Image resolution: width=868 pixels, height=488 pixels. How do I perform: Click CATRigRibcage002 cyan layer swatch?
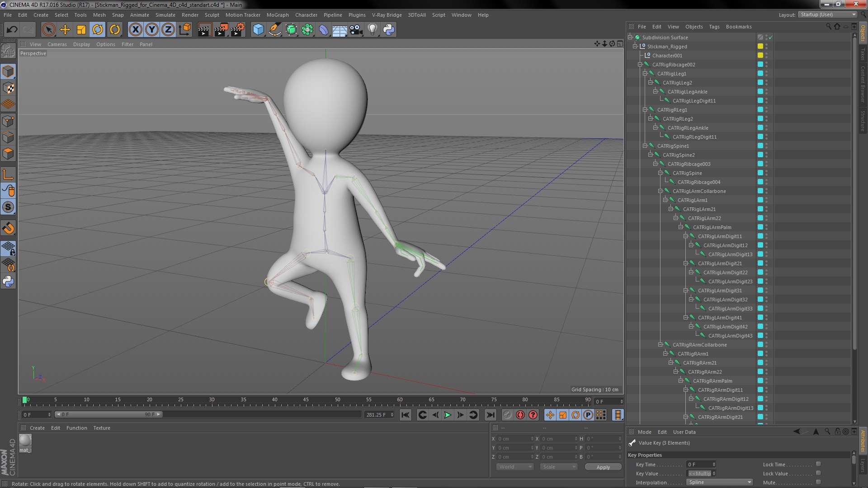760,65
